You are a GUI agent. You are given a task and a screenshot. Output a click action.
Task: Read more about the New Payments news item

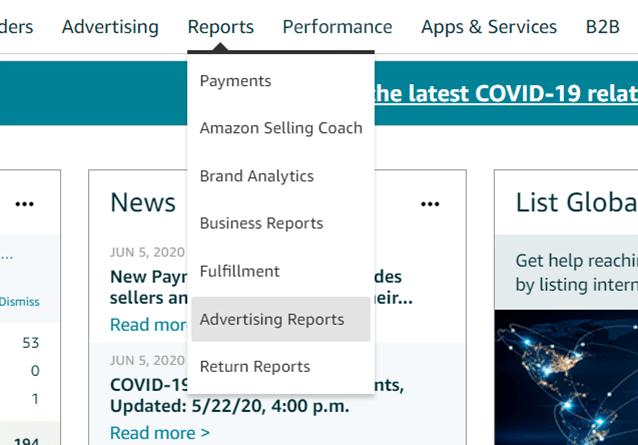pos(149,325)
